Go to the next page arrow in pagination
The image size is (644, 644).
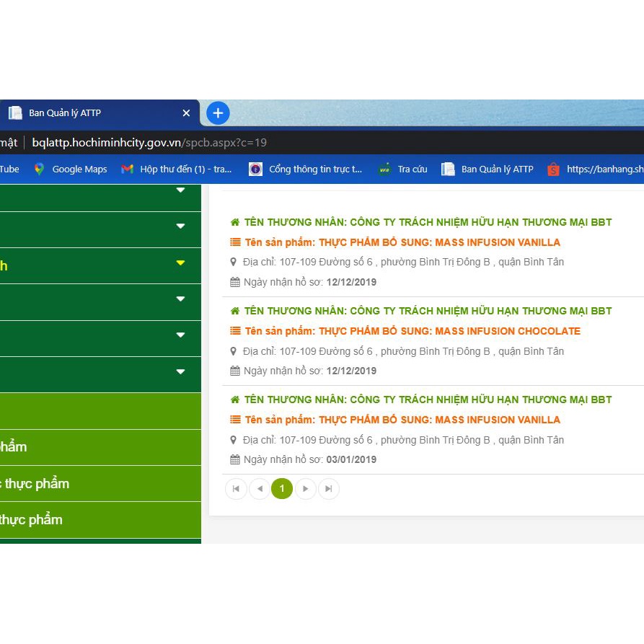tap(305, 489)
